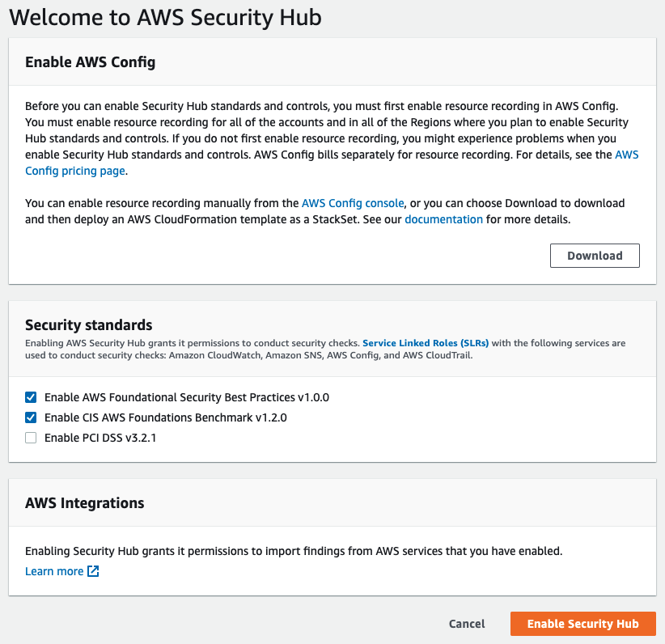Image resolution: width=665 pixels, height=644 pixels.
Task: Click the AWS Integrations section header
Action: pyautogui.click(x=86, y=502)
